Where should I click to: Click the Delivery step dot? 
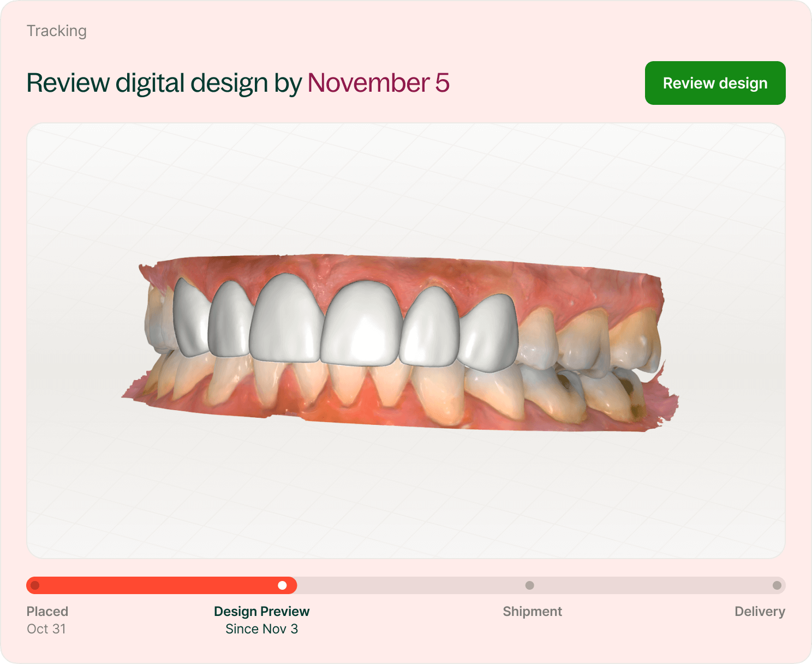[x=777, y=585]
